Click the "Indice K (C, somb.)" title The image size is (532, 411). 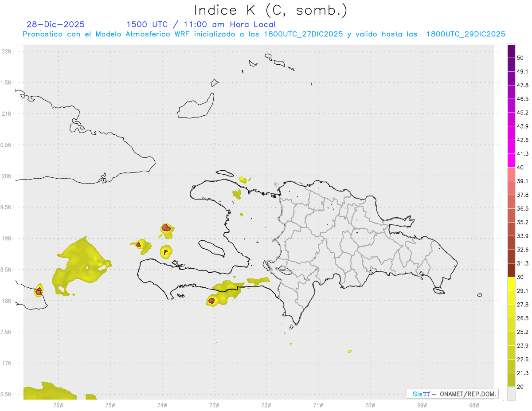coord(271,10)
